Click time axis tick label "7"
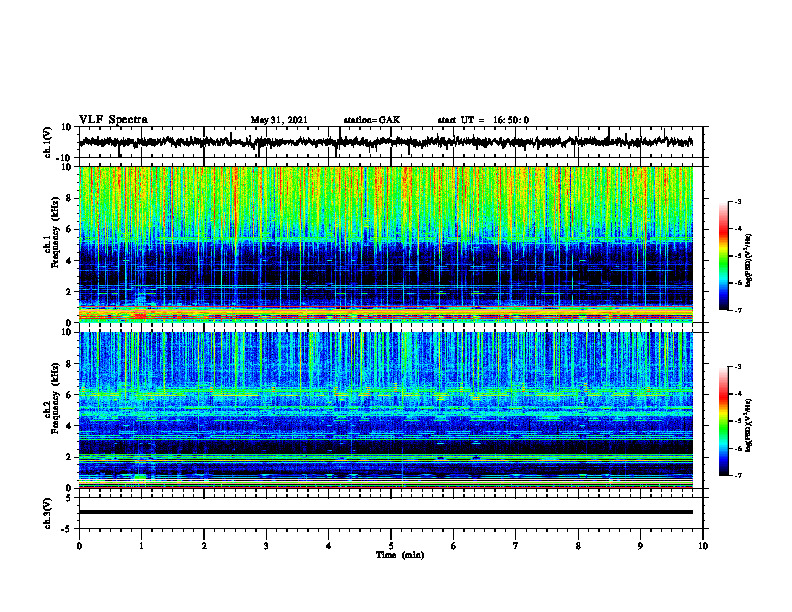Screen dimensions: 792x612 (x=516, y=546)
